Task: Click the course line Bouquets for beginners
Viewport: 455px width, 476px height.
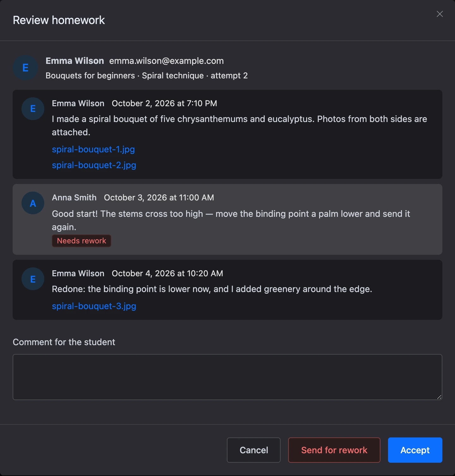Action: click(147, 76)
